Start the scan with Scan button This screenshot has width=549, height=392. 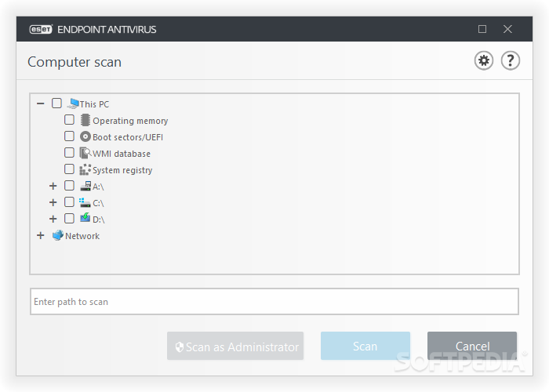[x=365, y=346]
